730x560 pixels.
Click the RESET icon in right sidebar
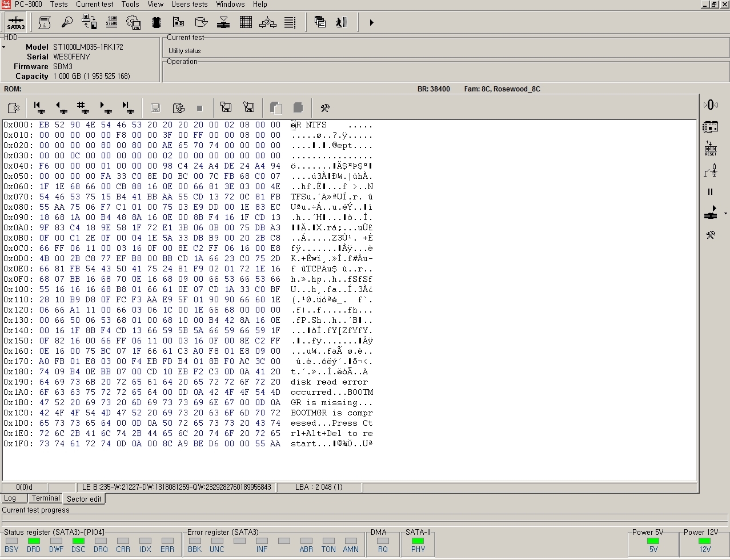tap(711, 149)
